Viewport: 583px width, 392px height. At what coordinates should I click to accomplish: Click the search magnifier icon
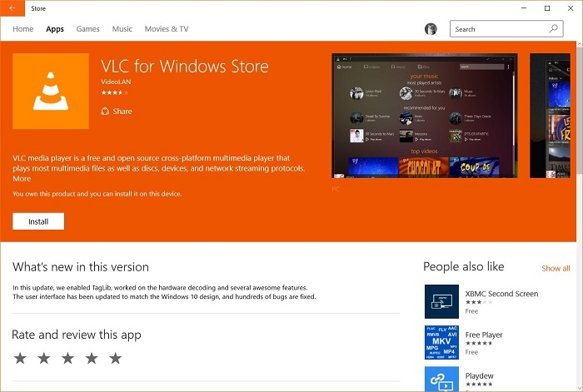[553, 28]
